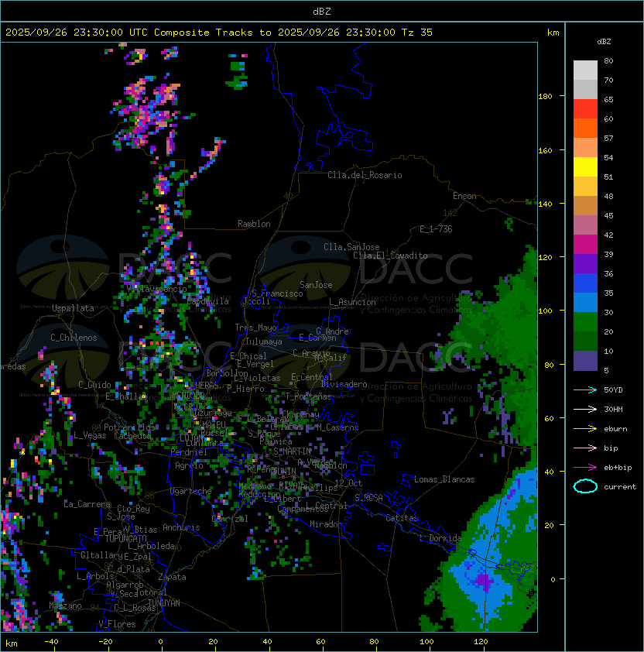Click the 60 dBZ orange legend swatch
Screen dimensions: 644x652
pos(585,129)
